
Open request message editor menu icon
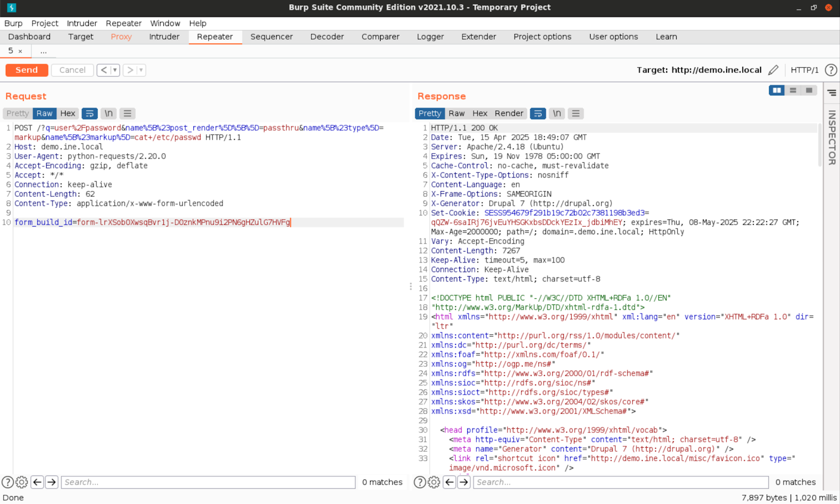point(128,113)
